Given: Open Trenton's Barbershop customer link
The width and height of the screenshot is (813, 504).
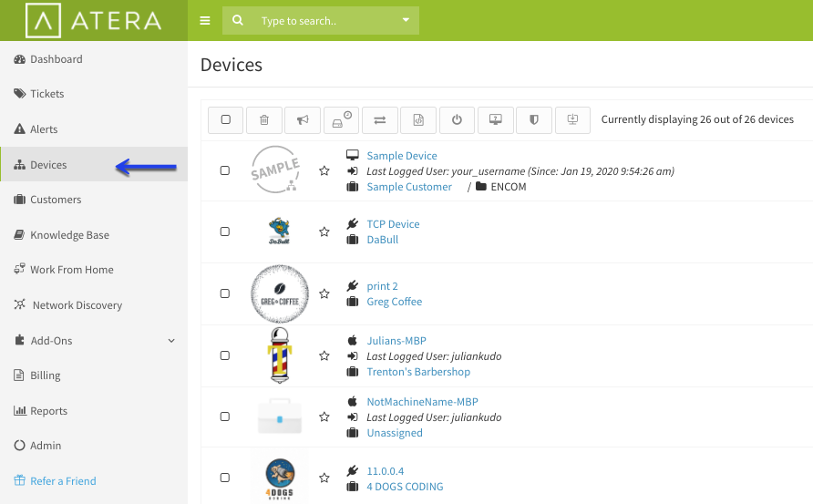Looking at the screenshot, I should 418,372.
